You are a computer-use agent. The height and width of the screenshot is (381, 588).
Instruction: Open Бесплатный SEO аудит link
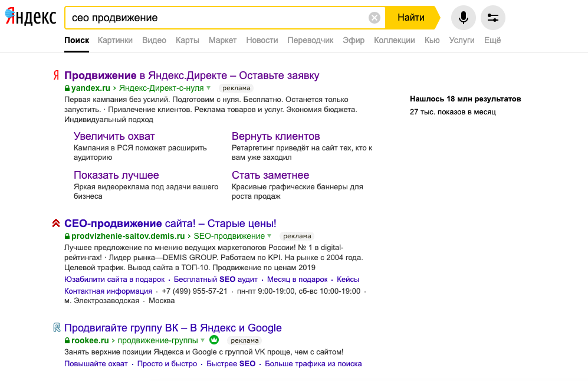(216, 280)
